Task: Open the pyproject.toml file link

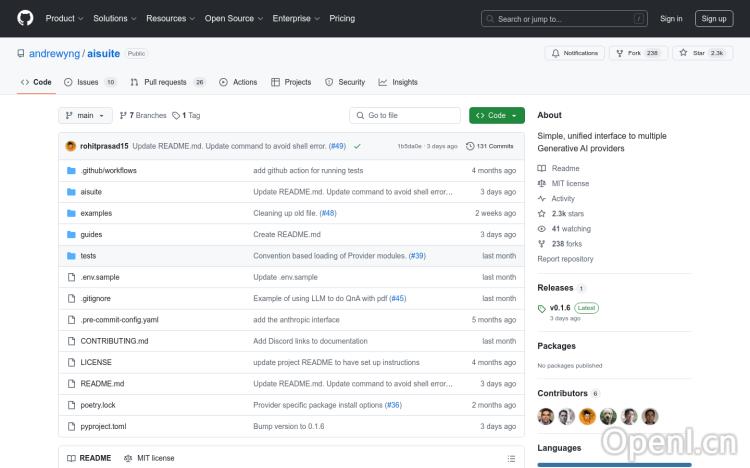Action: [103, 426]
